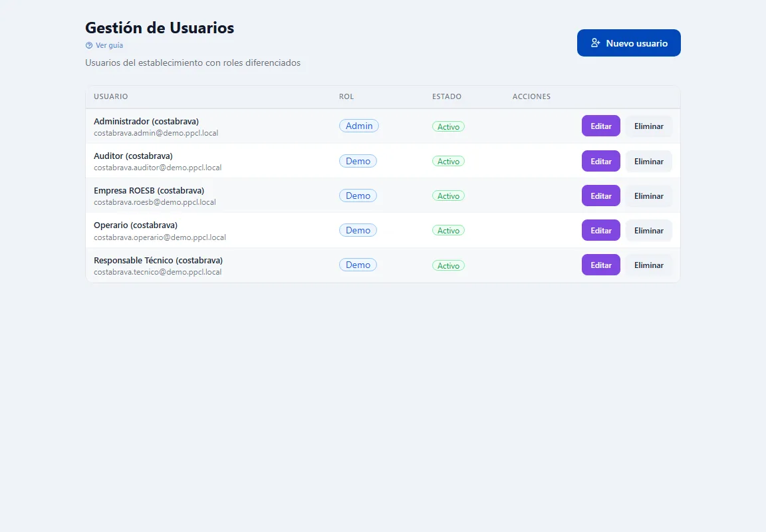Click the ESTADO column header
This screenshot has width=766, height=532.
(x=447, y=96)
